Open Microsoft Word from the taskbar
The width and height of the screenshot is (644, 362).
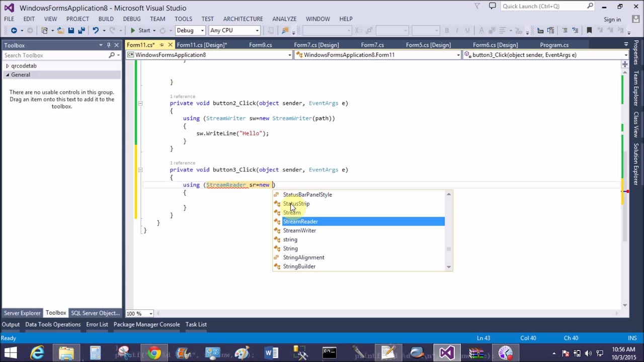[271, 352]
